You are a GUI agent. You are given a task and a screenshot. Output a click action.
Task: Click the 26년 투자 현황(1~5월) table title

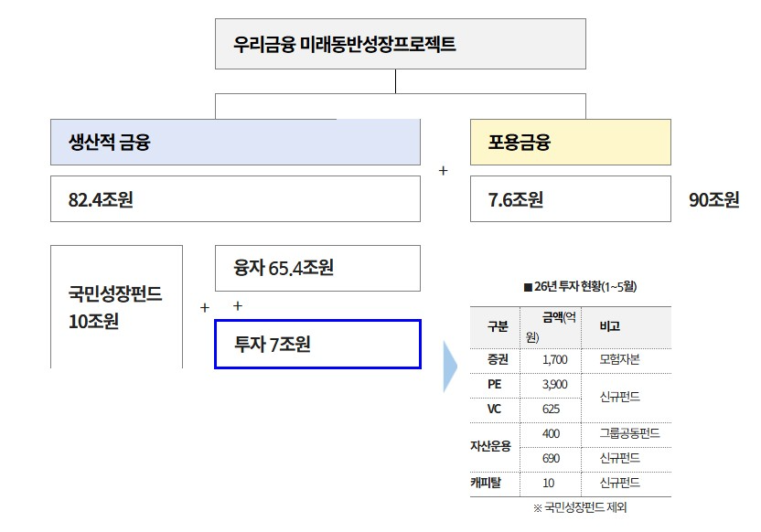tap(581, 287)
